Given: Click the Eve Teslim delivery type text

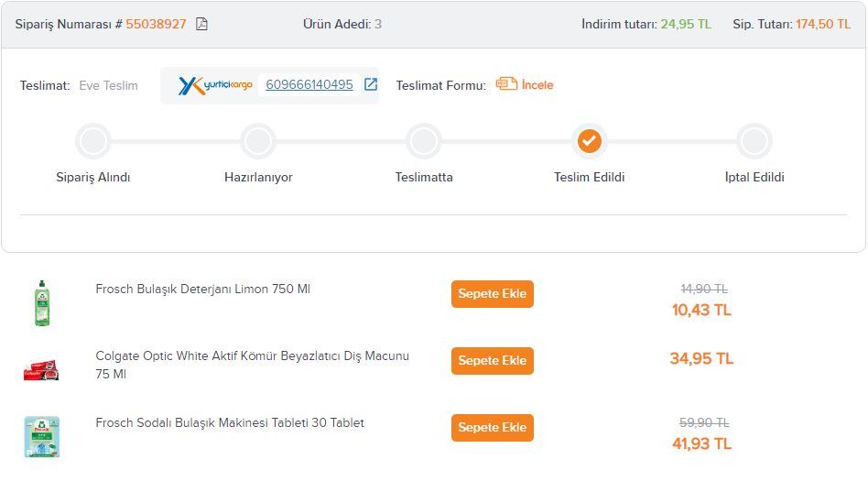Looking at the screenshot, I should 108,85.
